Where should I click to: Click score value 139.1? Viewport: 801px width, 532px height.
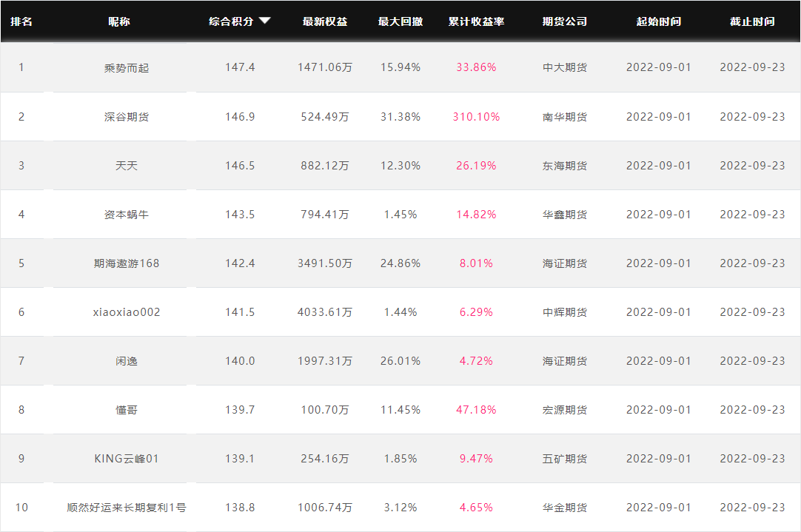point(240,459)
